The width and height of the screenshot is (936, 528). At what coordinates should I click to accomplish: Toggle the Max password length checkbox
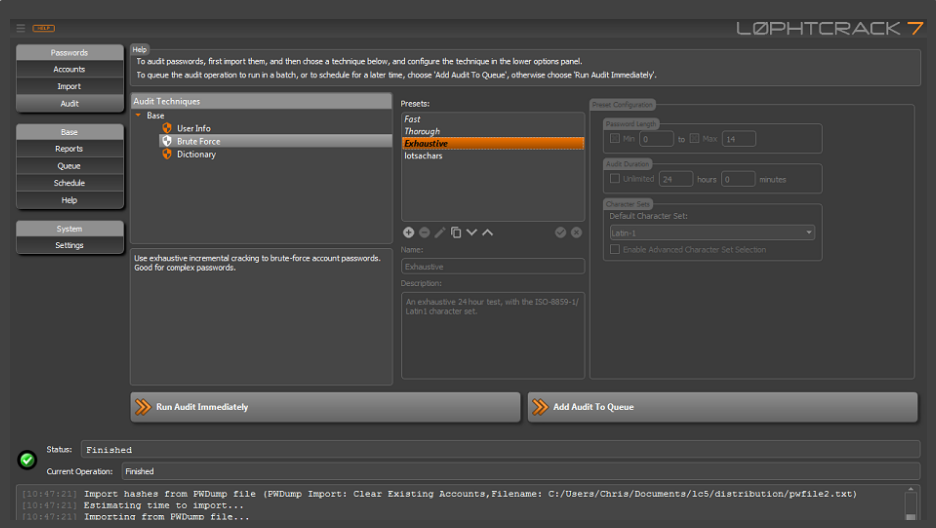coord(695,139)
